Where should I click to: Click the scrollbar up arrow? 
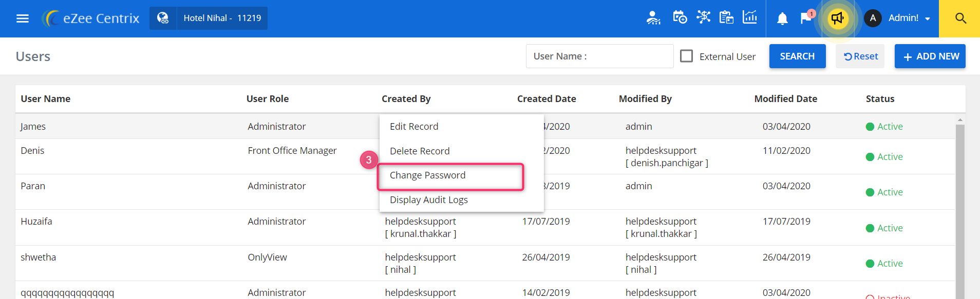coord(960,120)
